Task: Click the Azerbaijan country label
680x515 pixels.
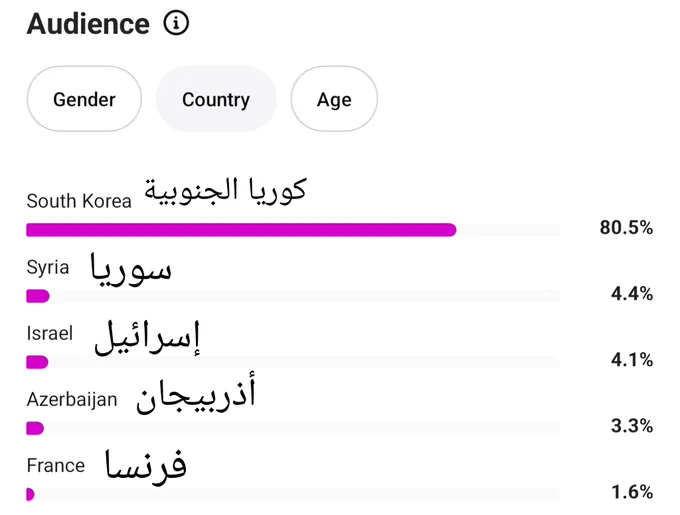Action: click(72, 400)
